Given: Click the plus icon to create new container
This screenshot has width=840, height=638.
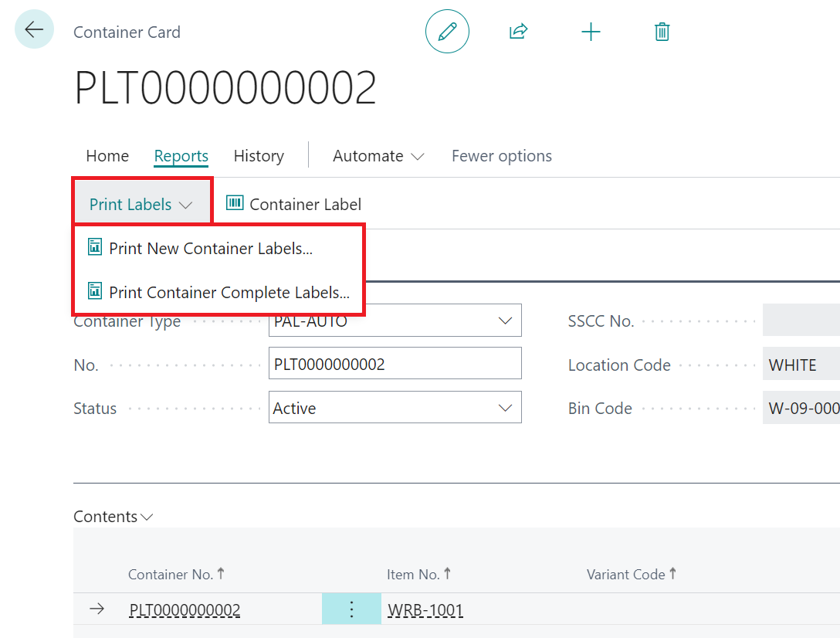Looking at the screenshot, I should (x=591, y=31).
